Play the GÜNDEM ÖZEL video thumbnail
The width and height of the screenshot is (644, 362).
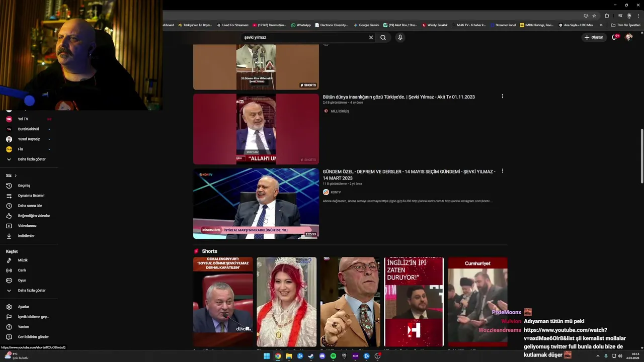(x=256, y=204)
